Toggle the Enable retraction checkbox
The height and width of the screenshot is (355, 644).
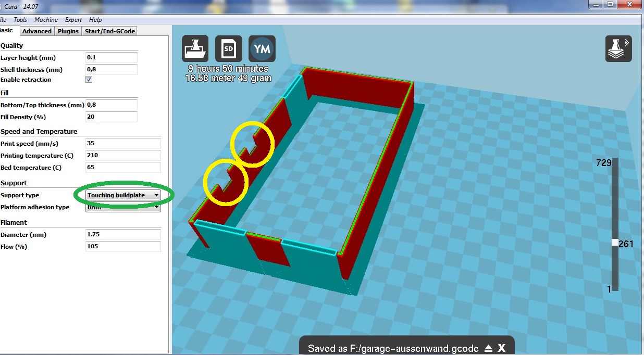coord(89,80)
